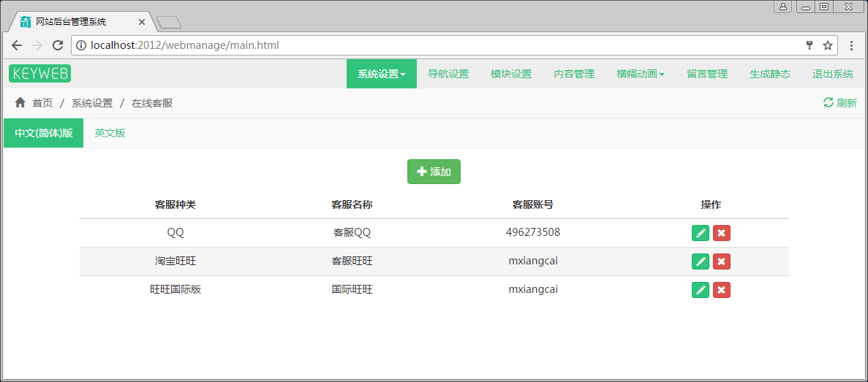Click the 客服种类 column header
Screen dimensions: 868x382
pyautogui.click(x=176, y=205)
